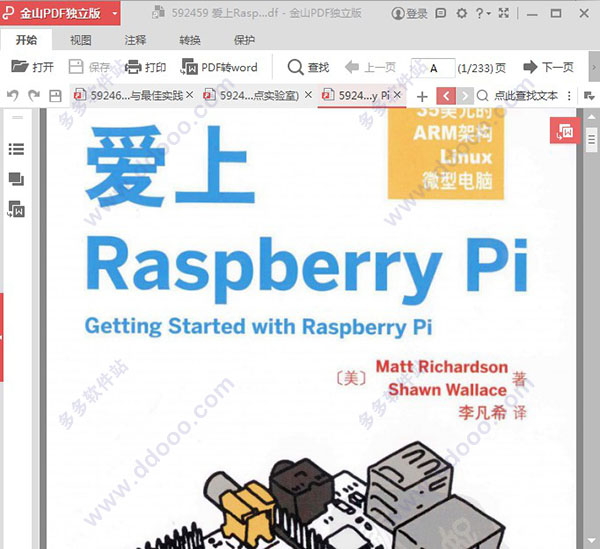
Task: Click the sidebar PDF to Word icon
Action: coord(16,209)
